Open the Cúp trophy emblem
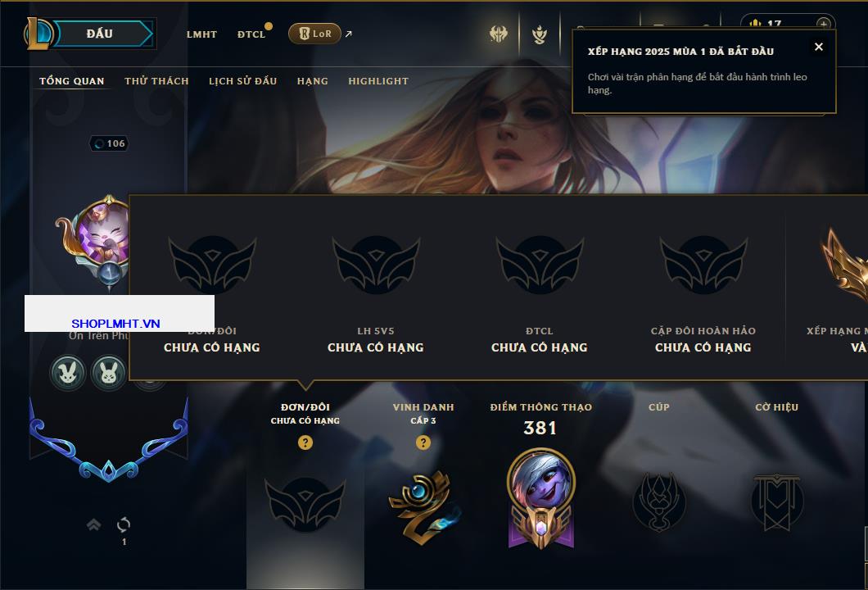 658,502
